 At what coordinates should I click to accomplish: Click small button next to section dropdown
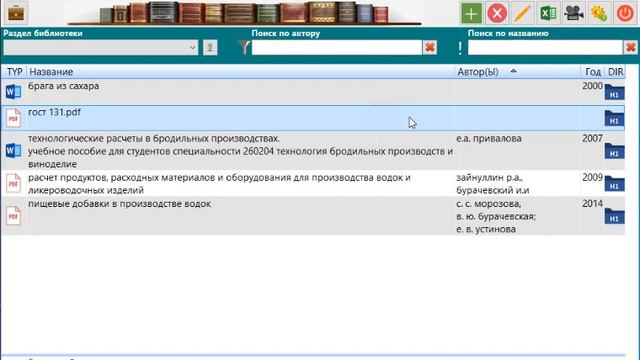click(210, 47)
